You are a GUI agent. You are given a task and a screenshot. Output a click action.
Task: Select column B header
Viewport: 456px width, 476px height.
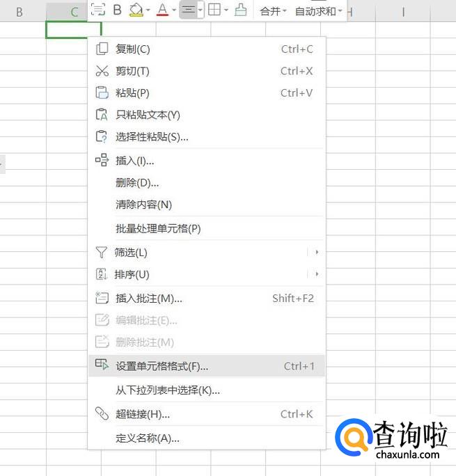coord(19,12)
